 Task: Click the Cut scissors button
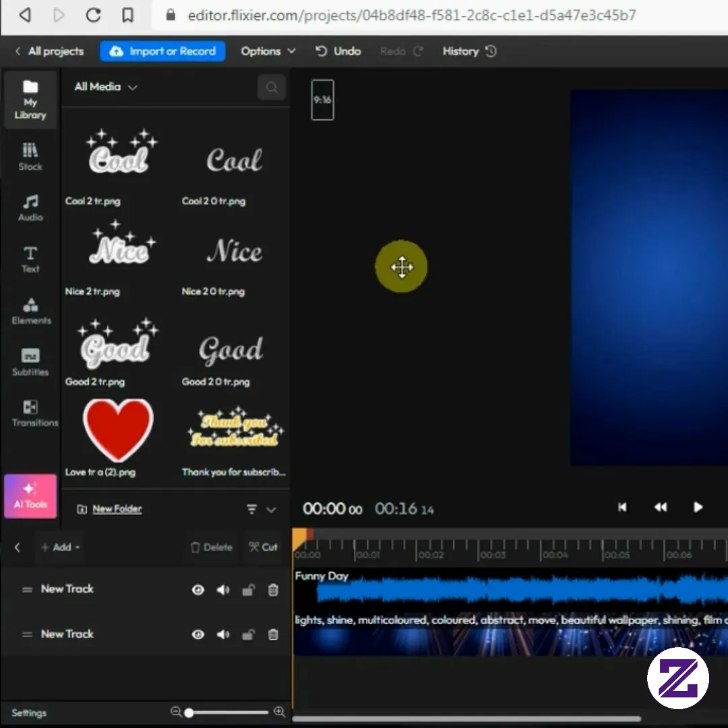tap(263, 547)
